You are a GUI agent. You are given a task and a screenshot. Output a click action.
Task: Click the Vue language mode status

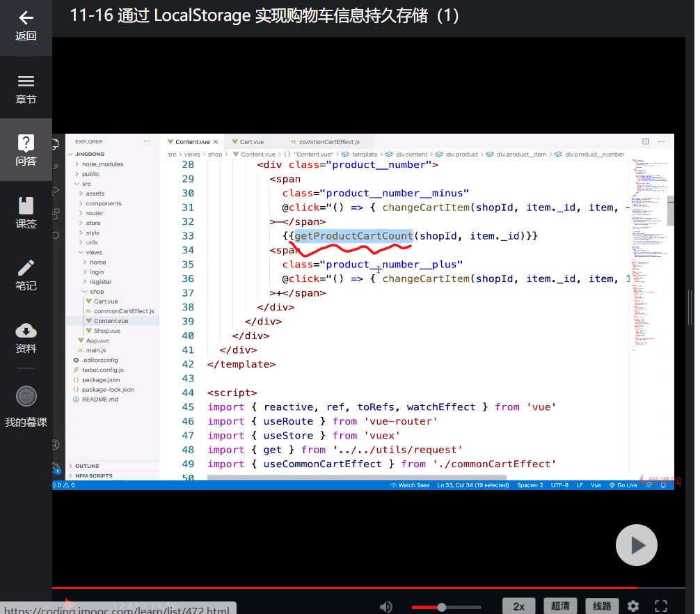pos(596,485)
